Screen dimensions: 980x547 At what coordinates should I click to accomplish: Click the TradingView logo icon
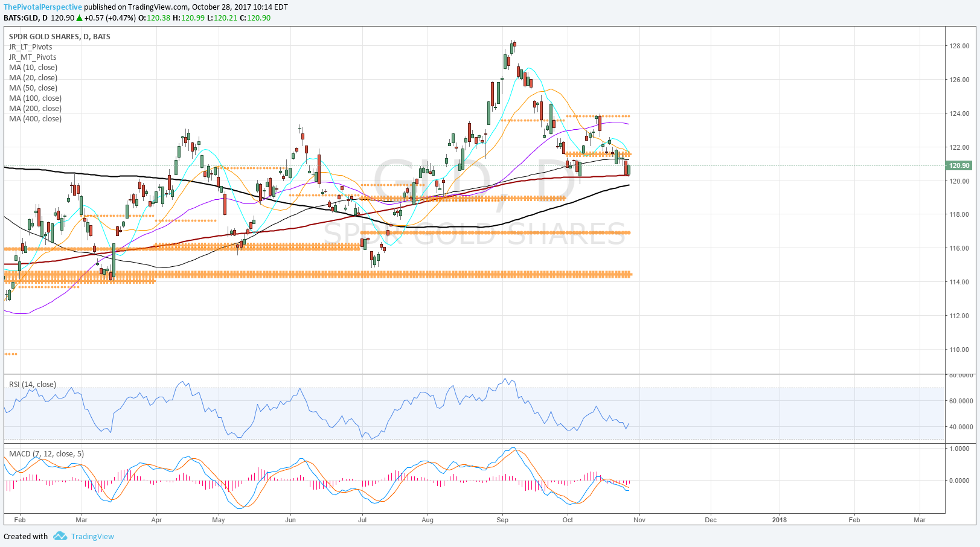pyautogui.click(x=60, y=536)
